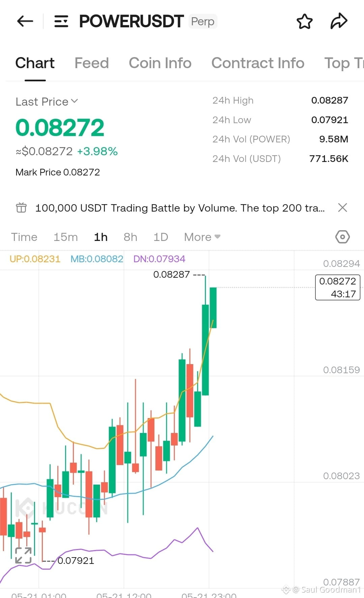Viewport: 364px width, 598px height.
Task: Click the 0.08294 price axis label
Action: (x=341, y=264)
